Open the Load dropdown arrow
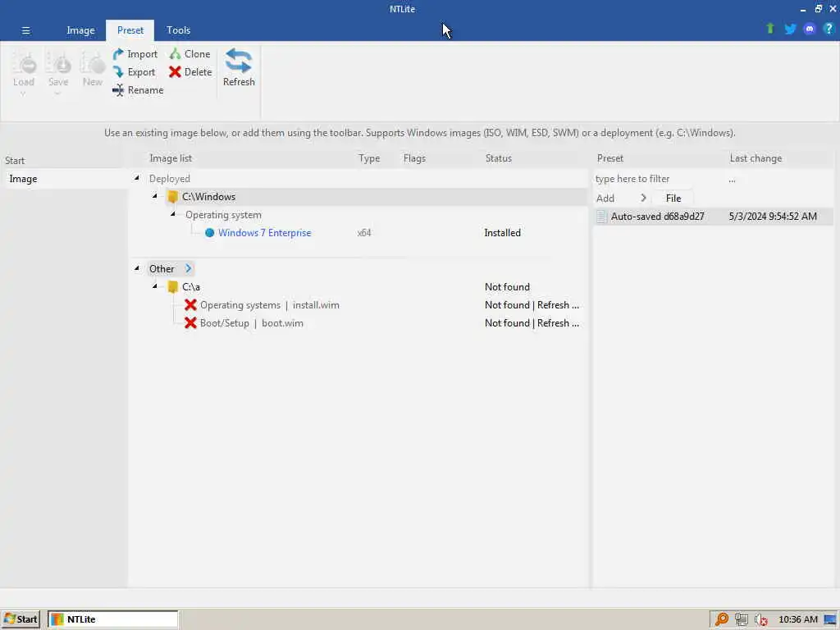 coord(23,94)
